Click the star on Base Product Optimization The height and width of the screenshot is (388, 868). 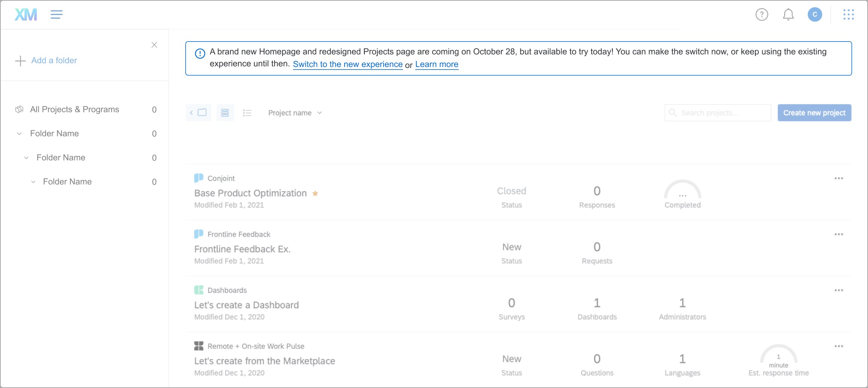tap(315, 193)
